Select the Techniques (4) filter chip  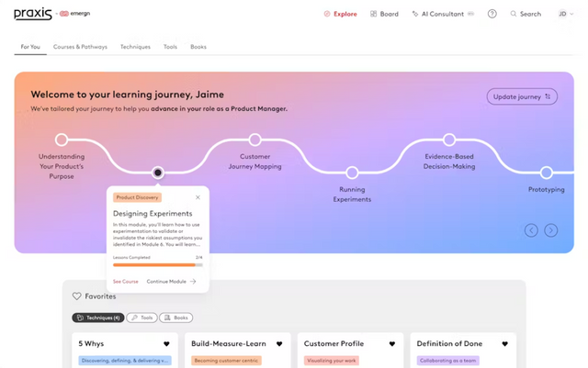click(x=98, y=318)
